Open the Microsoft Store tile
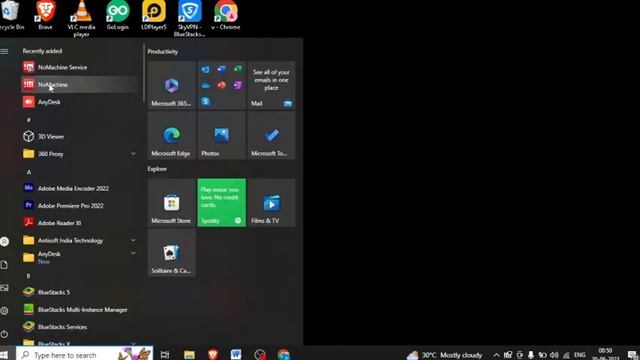The width and height of the screenshot is (640, 360). click(x=172, y=202)
